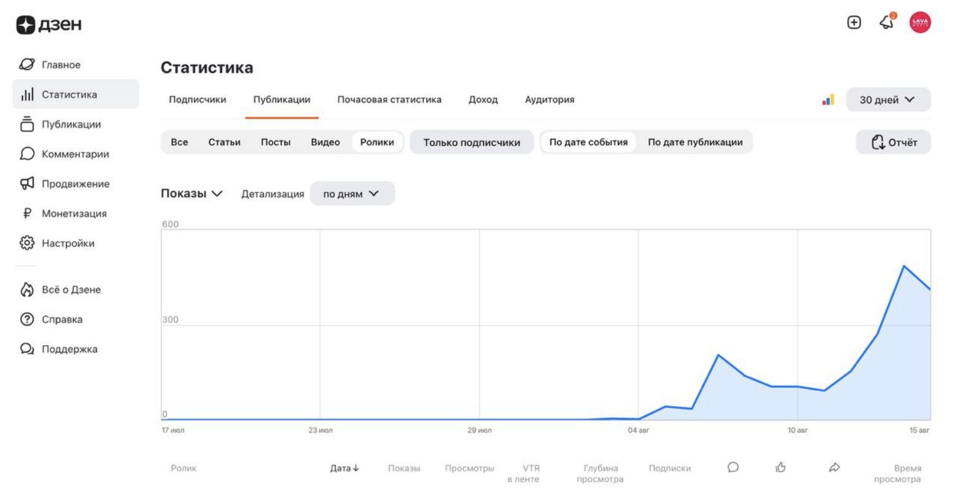Switch to the Подписчики tab
The image size is (980, 494).
(197, 100)
